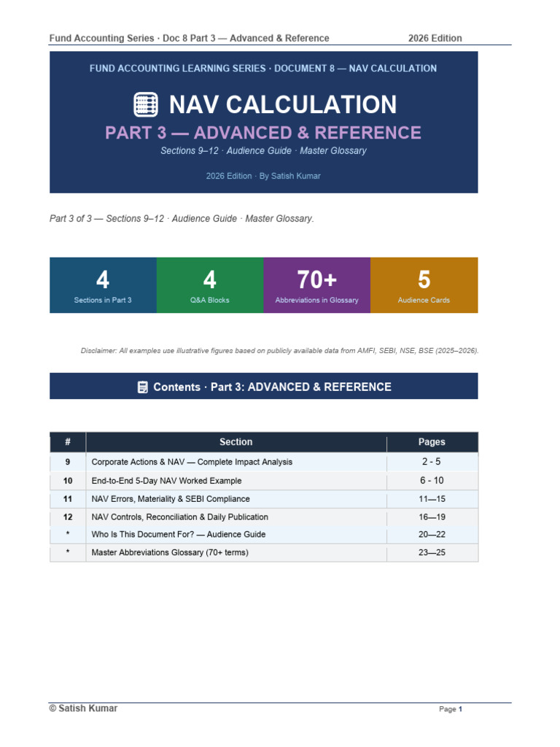Click section number '11' cell
The height and width of the screenshot is (747, 560).
(68, 499)
